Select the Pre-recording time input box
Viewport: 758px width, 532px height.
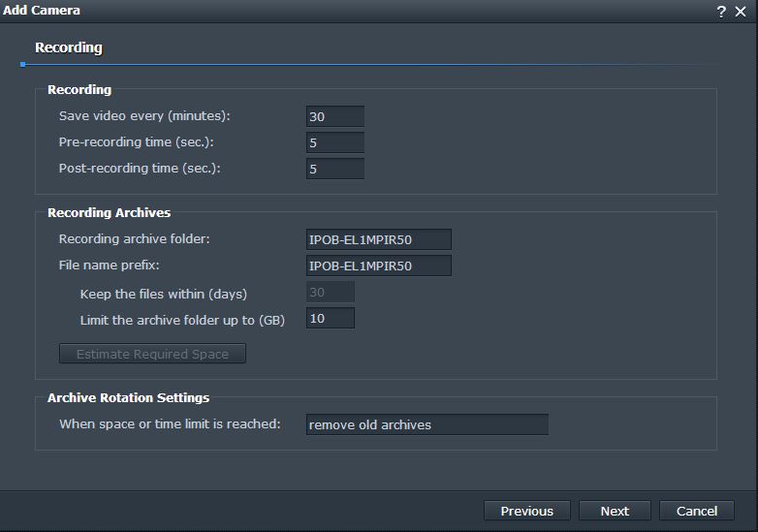click(x=335, y=142)
